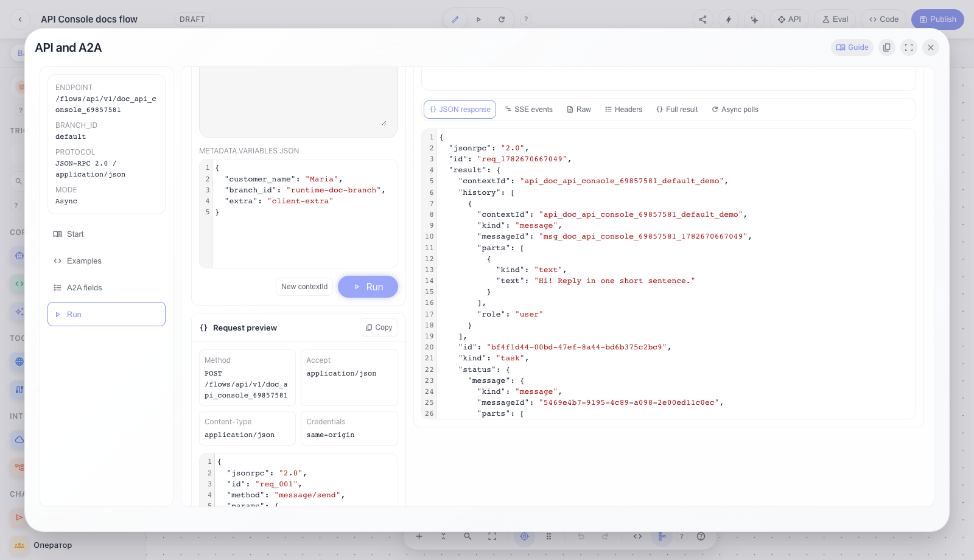Click the circled question mark in the bottom canvas toolbar
This screenshot has height=560, width=974.
click(x=701, y=536)
